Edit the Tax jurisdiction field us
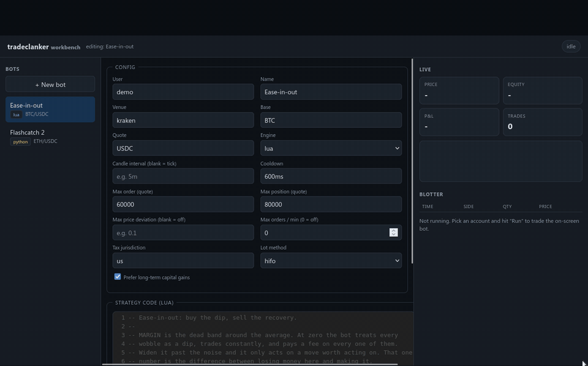Screen dimensions: 588x366 click(x=183, y=261)
